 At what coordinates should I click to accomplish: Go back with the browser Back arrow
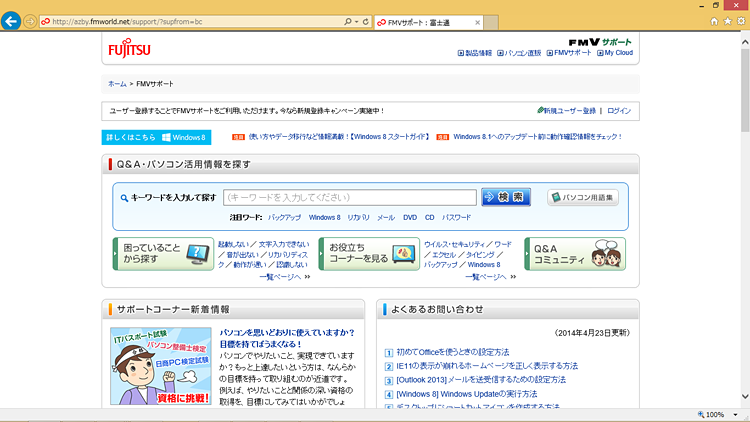[11, 21]
